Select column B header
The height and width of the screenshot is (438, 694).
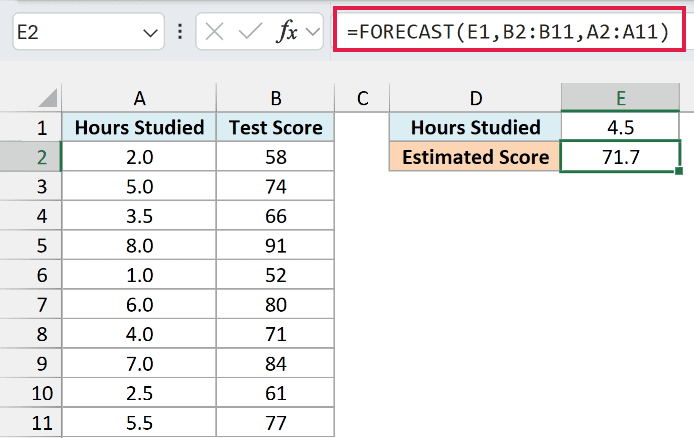(276, 98)
